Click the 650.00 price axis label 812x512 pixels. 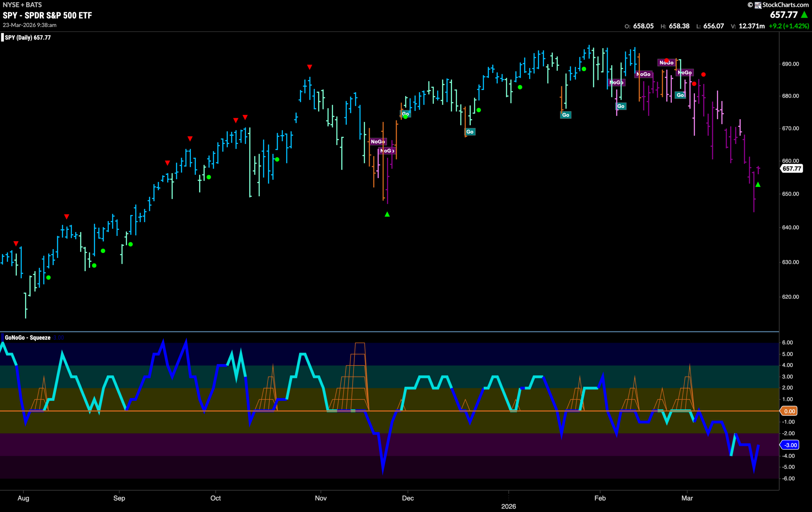tap(790, 194)
